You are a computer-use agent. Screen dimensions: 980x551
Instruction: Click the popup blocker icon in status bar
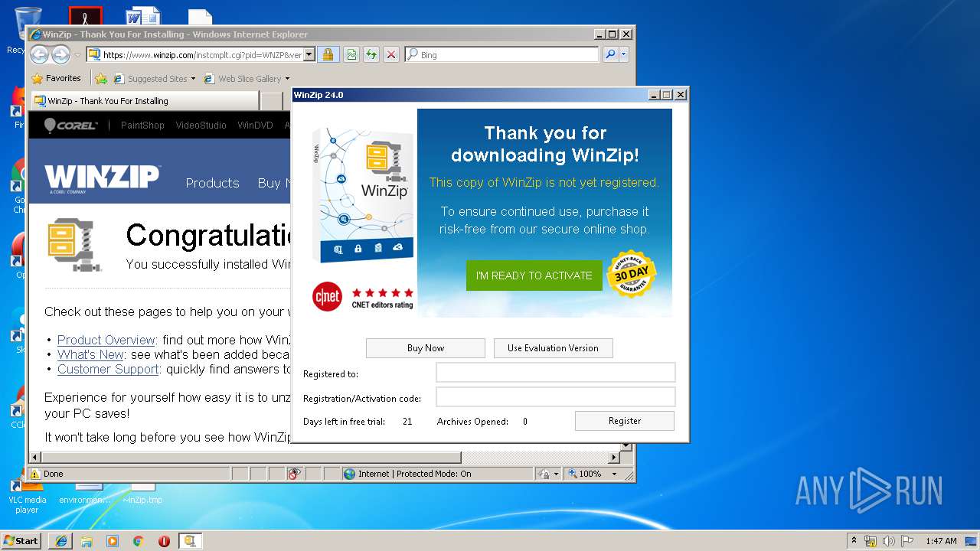click(x=295, y=474)
